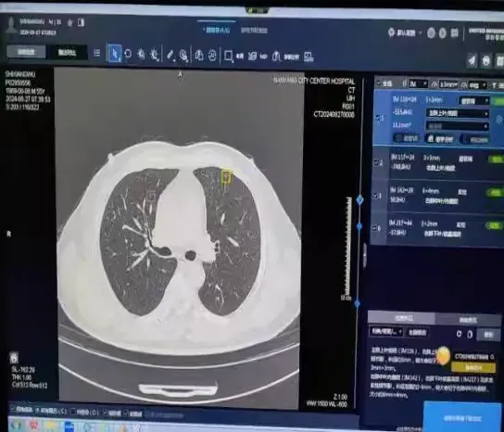Image resolution: width=504 pixels, height=432 pixels.
Task: Toggle the select-all checkbox above nodule list
Action: coord(379,83)
